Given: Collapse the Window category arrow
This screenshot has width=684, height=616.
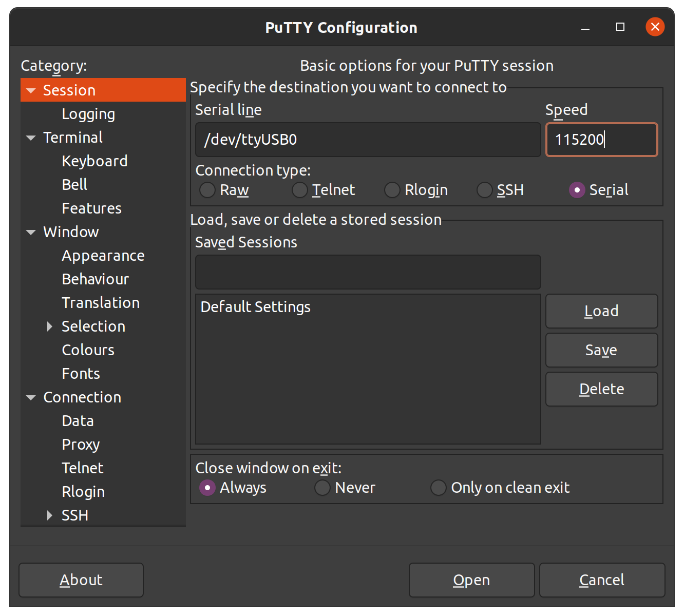Looking at the screenshot, I should pos(31,232).
